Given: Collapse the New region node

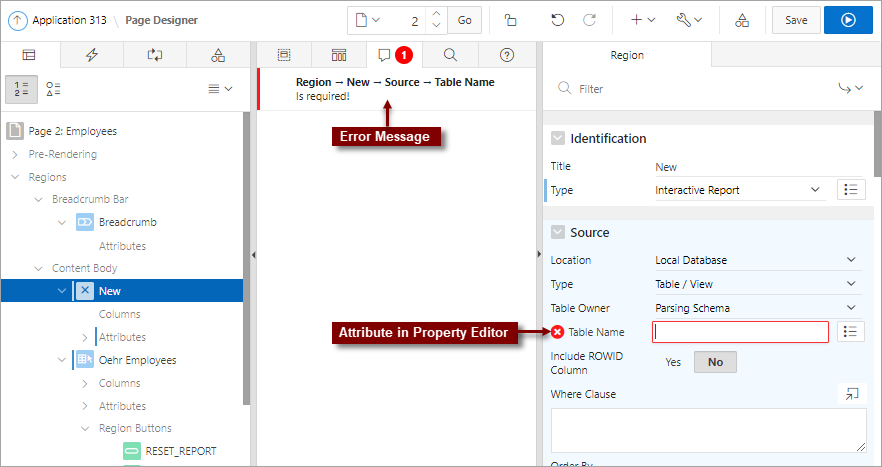Looking at the screenshot, I should 62,291.
